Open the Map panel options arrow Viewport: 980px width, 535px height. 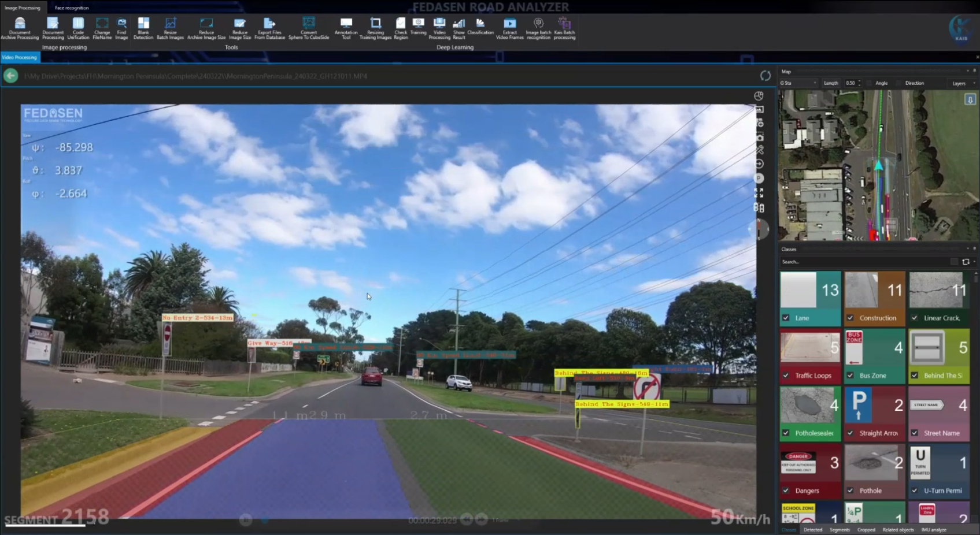[967, 71]
